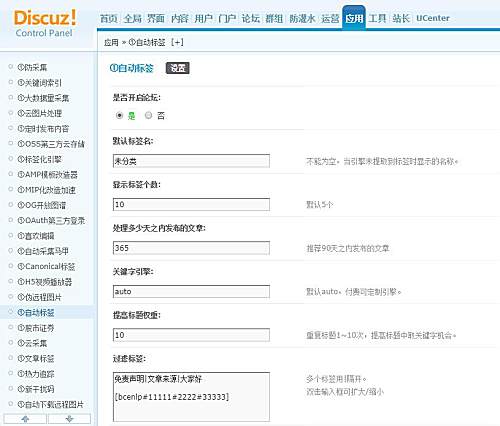Click the sidebar scroll-down arrow button
The height and width of the screenshot is (426, 500).
[69, 419]
